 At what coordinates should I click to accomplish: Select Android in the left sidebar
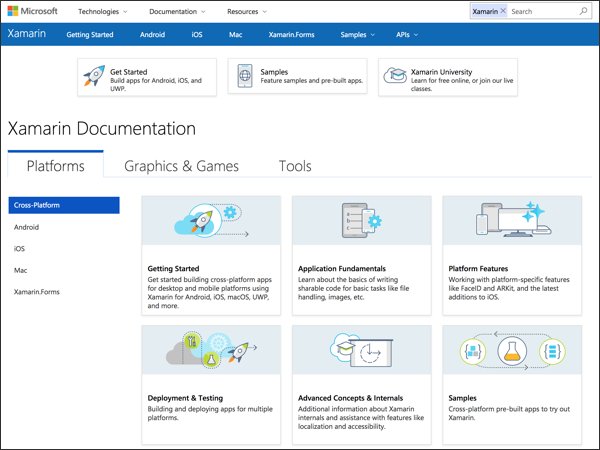click(x=26, y=227)
